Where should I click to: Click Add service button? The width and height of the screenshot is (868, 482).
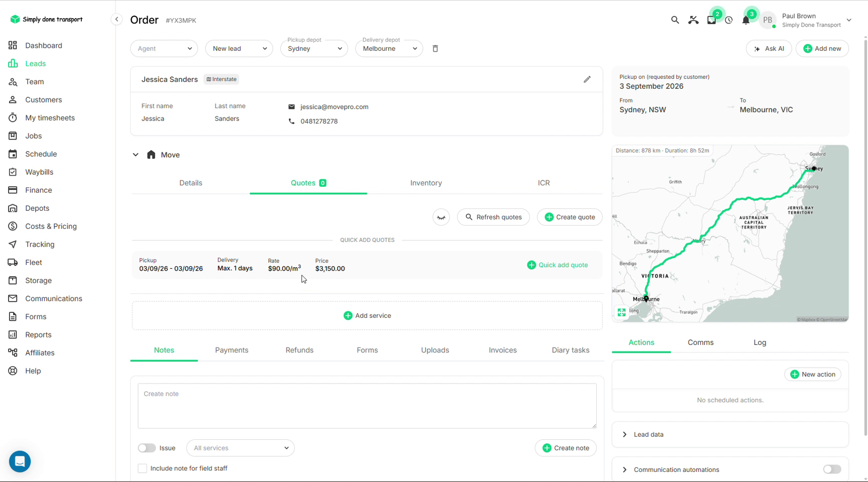coord(367,316)
